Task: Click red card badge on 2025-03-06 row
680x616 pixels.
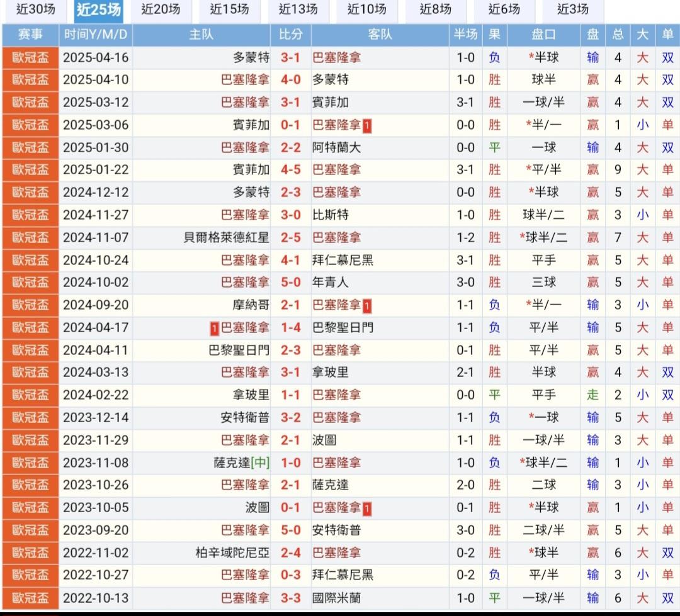Action: [367, 126]
